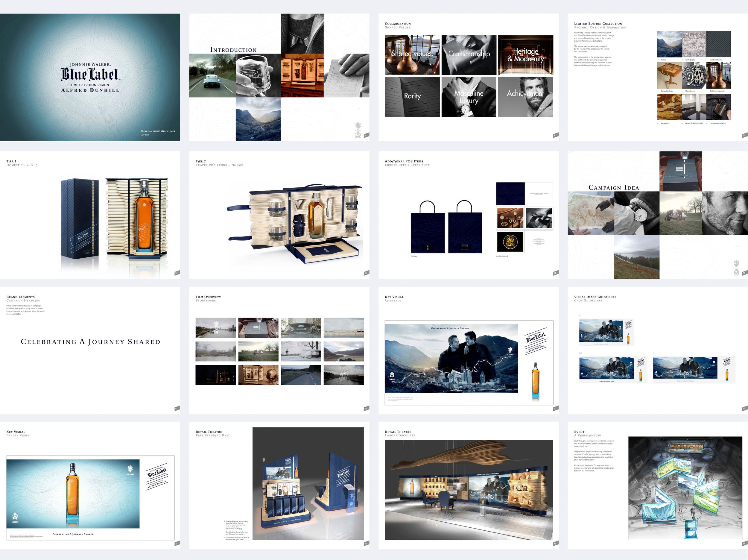Open the Johnnie Walker Blue Label cover slide

tap(90, 77)
